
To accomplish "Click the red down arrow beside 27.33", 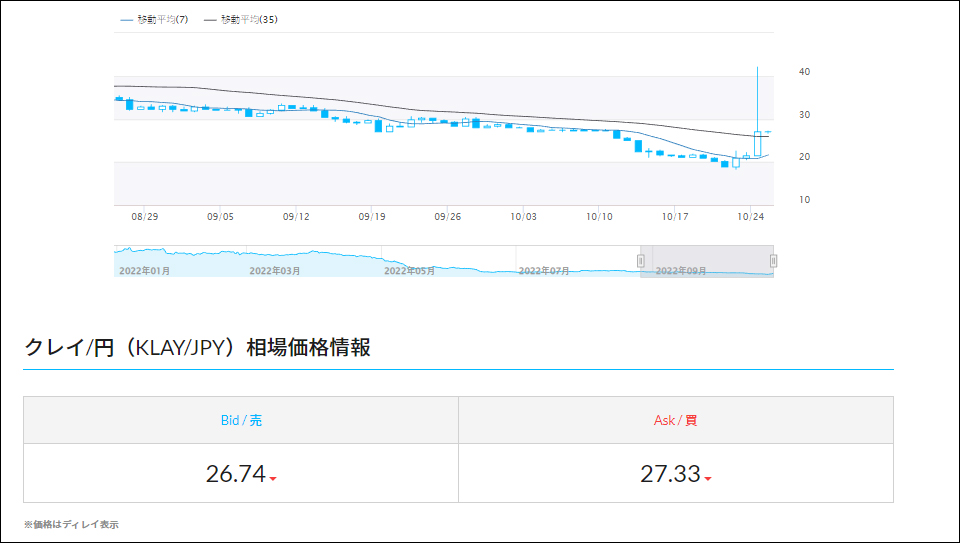I will click(x=708, y=479).
